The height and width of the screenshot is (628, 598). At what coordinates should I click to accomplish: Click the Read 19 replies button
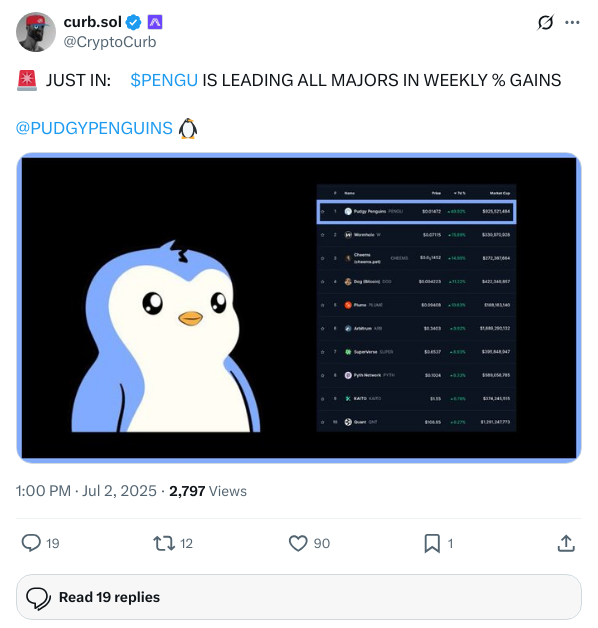pos(299,597)
